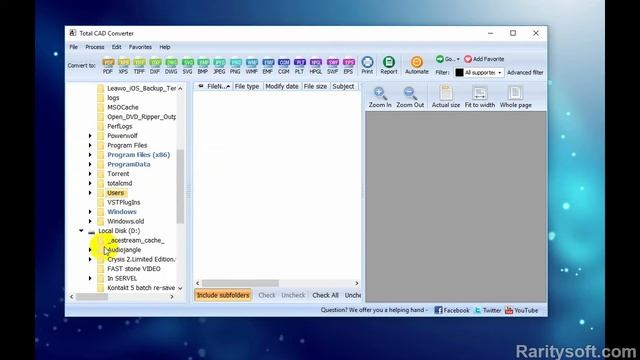Open the Automate tool
This screenshot has height=360, width=640.
[x=417, y=65]
